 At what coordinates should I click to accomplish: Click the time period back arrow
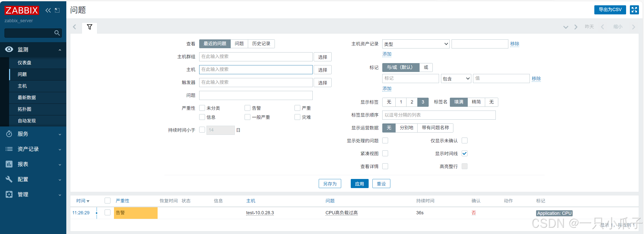pos(602,27)
